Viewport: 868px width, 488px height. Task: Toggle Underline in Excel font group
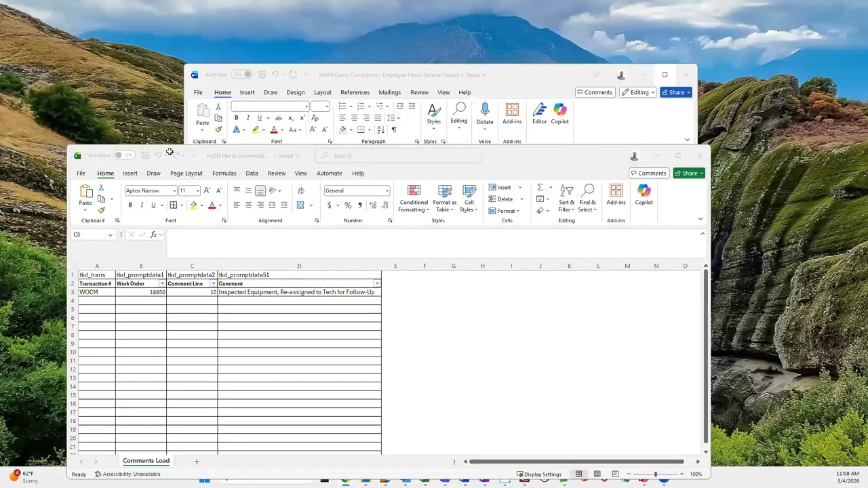coord(153,205)
